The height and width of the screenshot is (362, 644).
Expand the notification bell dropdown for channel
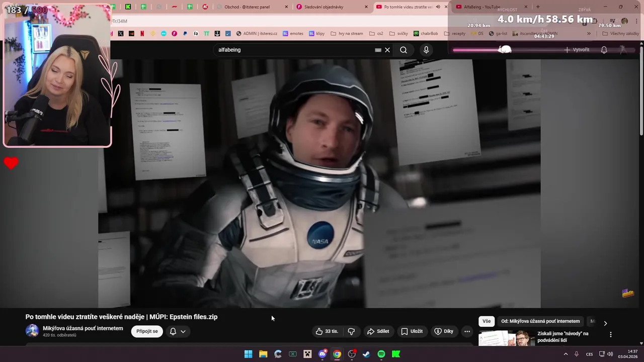178,331
